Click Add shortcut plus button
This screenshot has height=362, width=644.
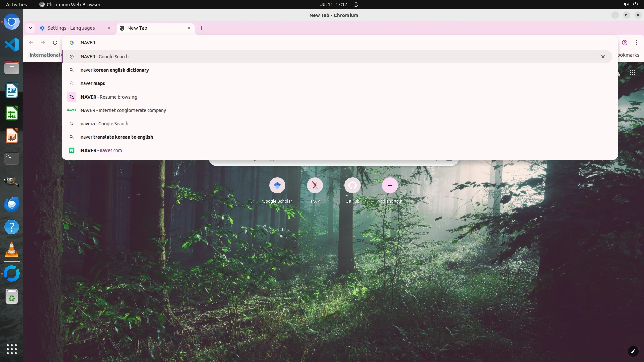(x=390, y=186)
